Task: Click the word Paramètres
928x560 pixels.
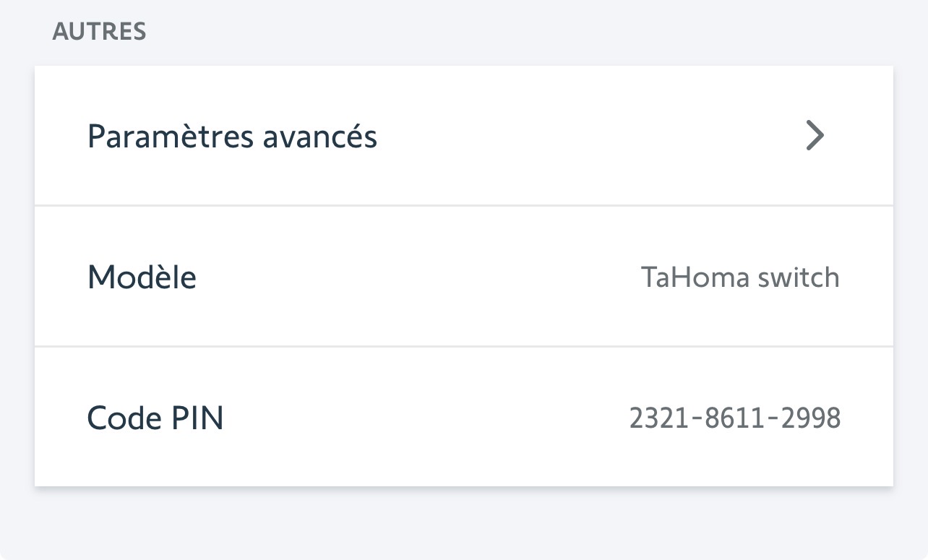Action: [x=171, y=137]
